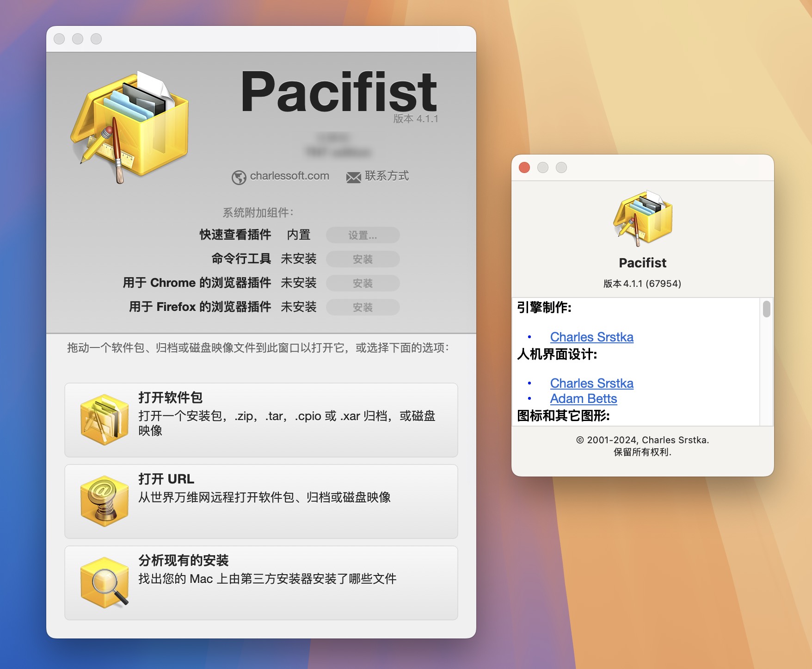Click the 打开软件包 package box icon
Viewport: 812px width, 669px height.
pyautogui.click(x=104, y=420)
